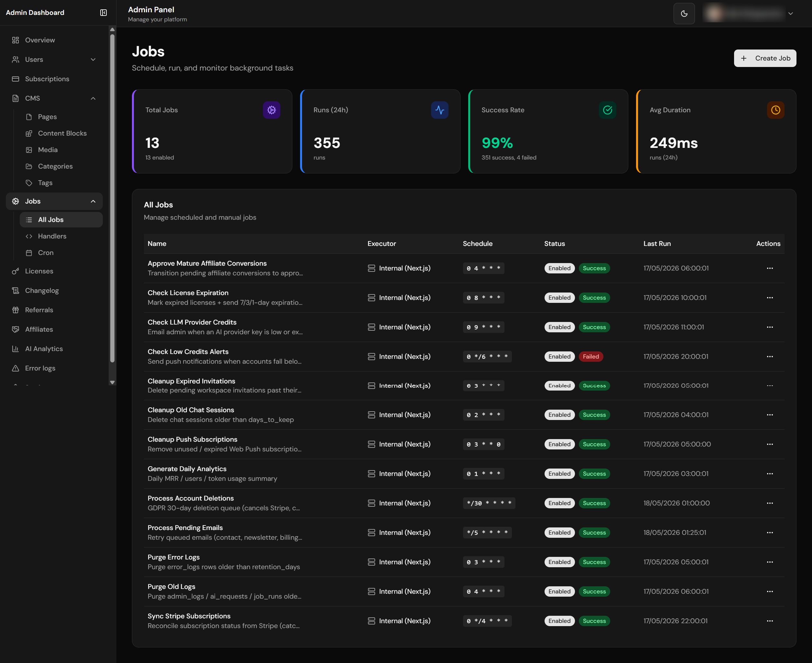
Task: Click the last run 18/05/2026 01:25:01
Action: (674, 532)
